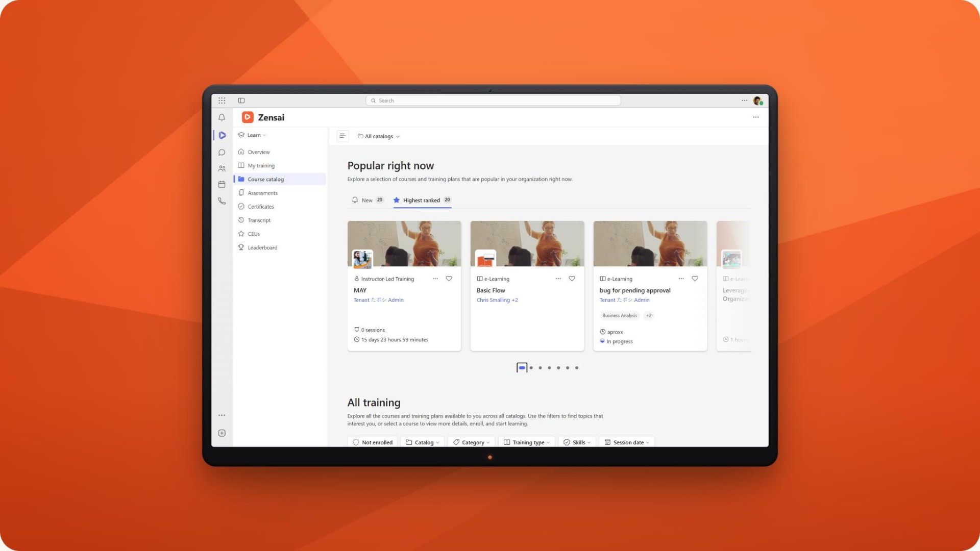This screenshot has height=551, width=980.
Task: Open the All catalogs dropdown
Action: 379,136
